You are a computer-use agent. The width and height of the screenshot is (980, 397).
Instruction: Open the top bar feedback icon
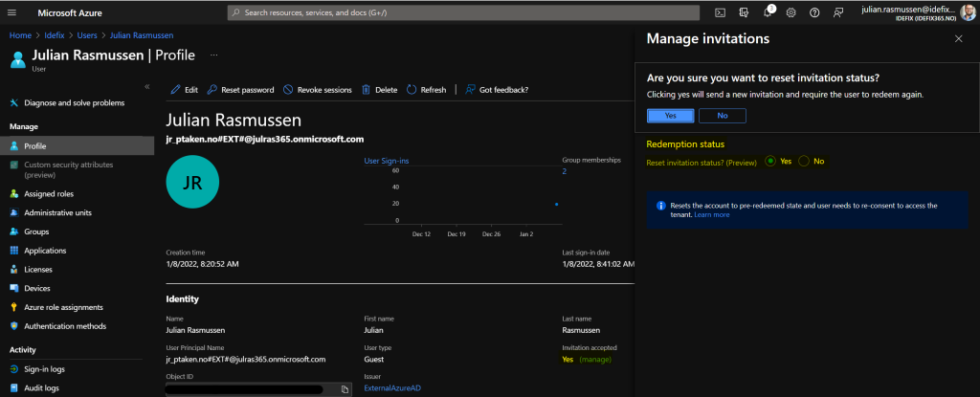[838, 12]
